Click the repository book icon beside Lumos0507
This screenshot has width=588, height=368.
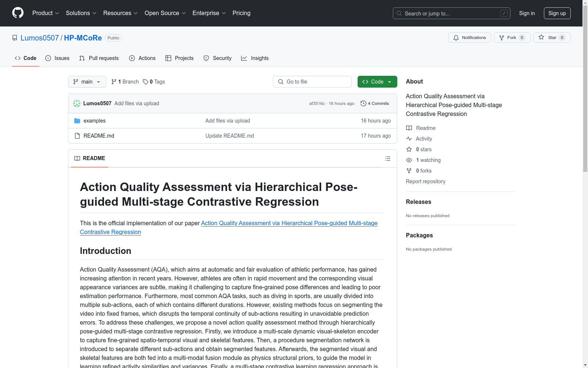tap(15, 38)
